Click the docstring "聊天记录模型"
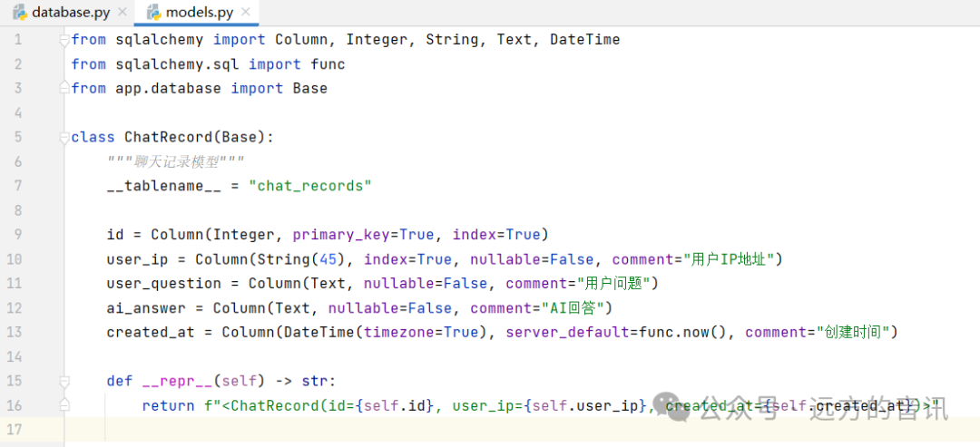This screenshot has height=447, width=980. point(175,162)
